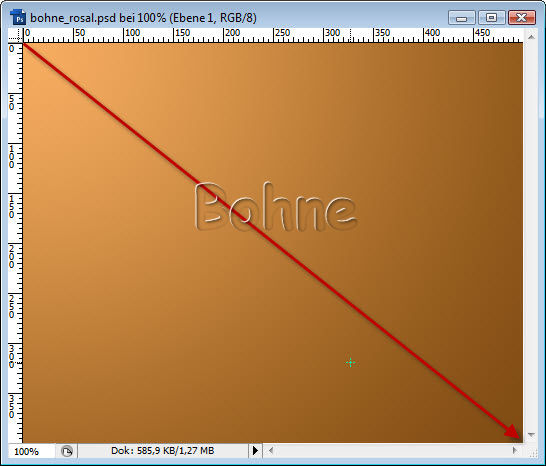Click the ruler origin crosshair corner
This screenshot has height=466, width=546.
15,36
